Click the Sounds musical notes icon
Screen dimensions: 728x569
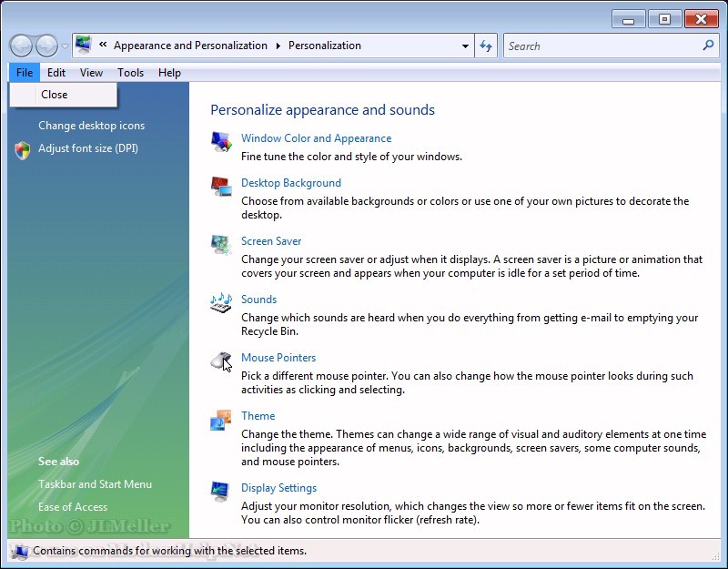pos(221,302)
